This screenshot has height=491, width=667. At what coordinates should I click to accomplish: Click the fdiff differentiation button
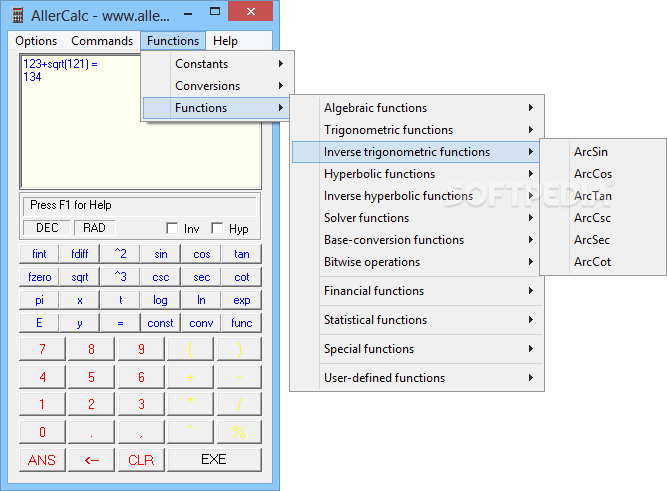80,254
